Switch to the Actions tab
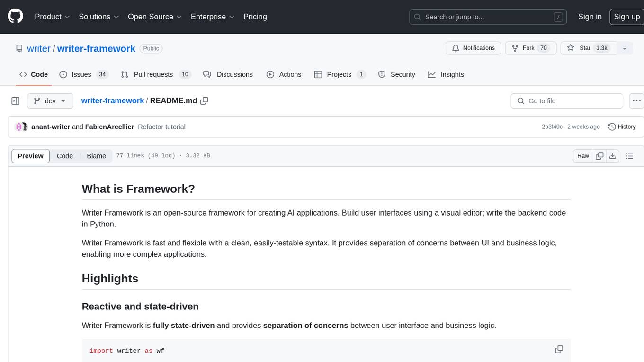The width and height of the screenshot is (644, 362). tap(284, 74)
